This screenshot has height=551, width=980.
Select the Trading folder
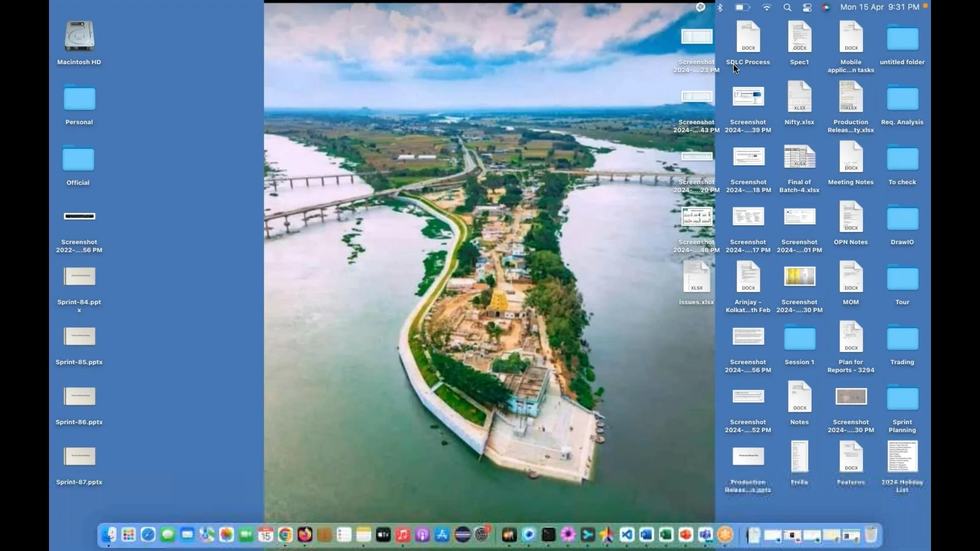(902, 344)
